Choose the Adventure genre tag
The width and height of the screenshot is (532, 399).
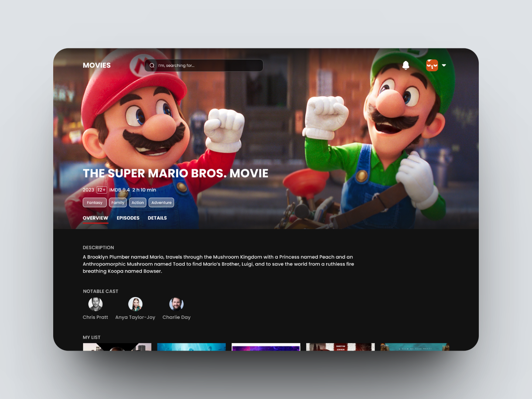(161, 202)
